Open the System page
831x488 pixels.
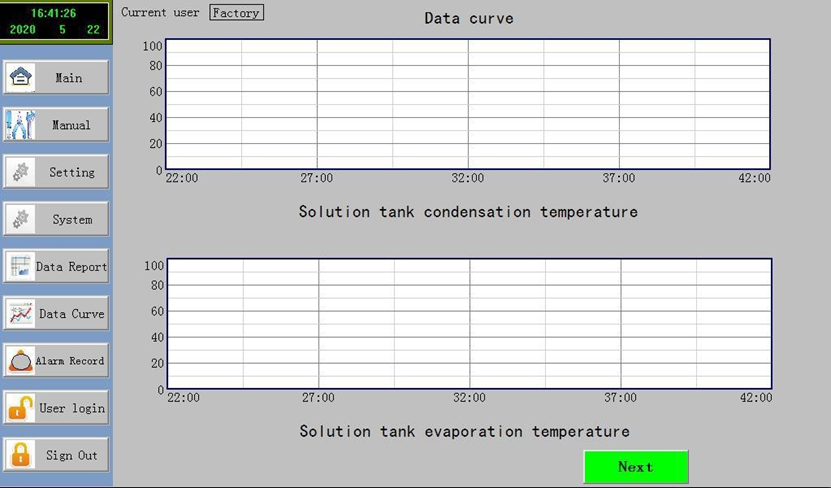coord(56,219)
